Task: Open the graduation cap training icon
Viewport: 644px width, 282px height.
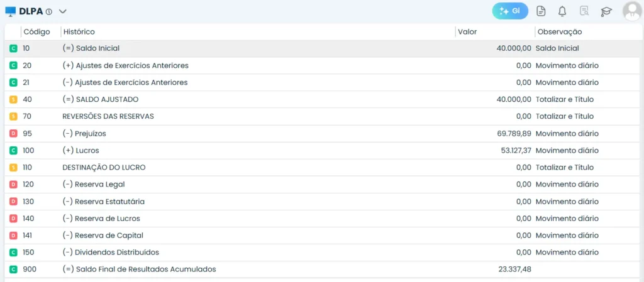Action: [606, 11]
